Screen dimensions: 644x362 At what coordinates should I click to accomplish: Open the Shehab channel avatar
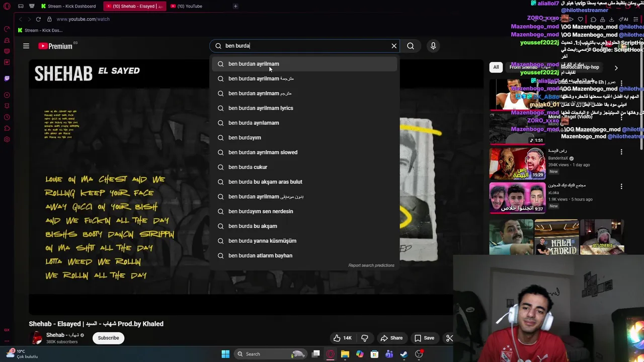tap(36, 338)
